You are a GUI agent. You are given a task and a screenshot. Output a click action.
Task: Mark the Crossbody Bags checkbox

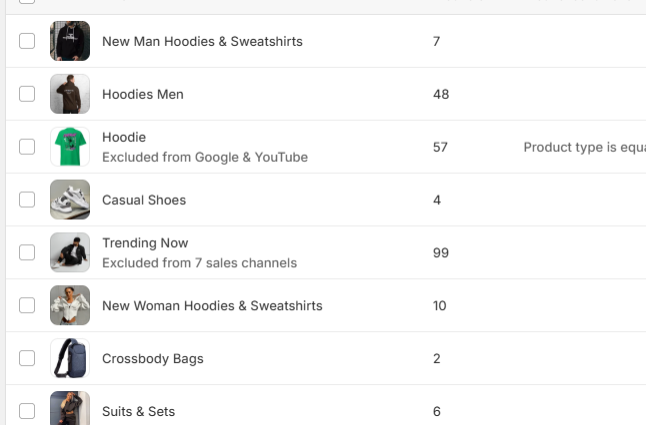[27, 358]
